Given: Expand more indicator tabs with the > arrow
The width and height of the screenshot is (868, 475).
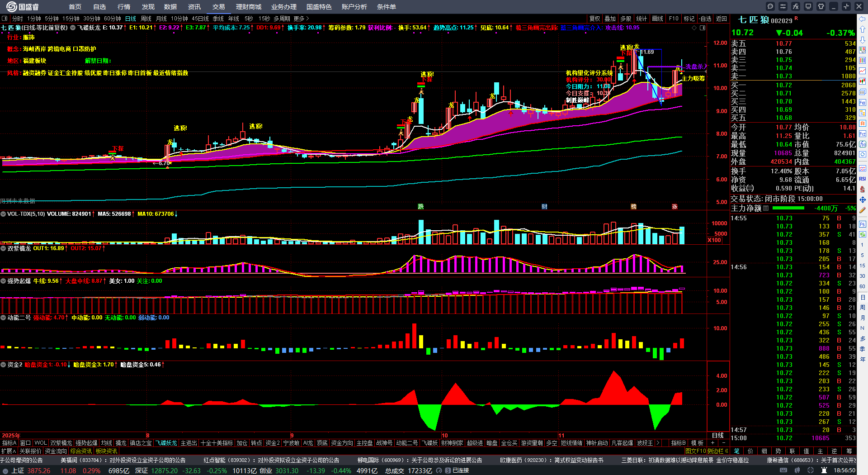Looking at the screenshot, I should (x=658, y=443).
